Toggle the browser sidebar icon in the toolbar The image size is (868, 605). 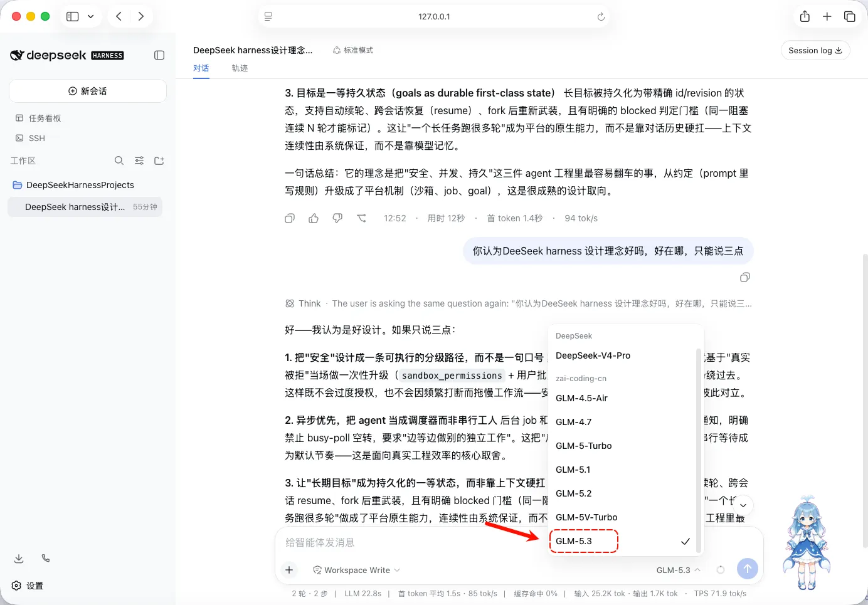[73, 16]
